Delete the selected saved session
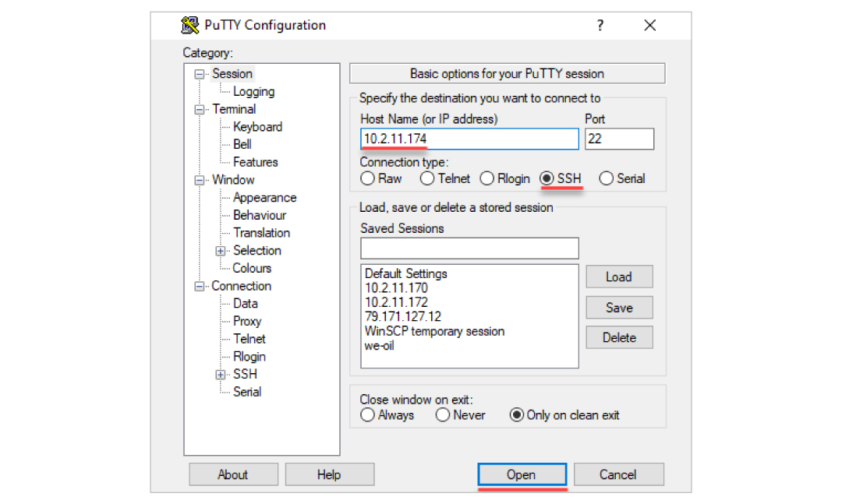 click(619, 338)
